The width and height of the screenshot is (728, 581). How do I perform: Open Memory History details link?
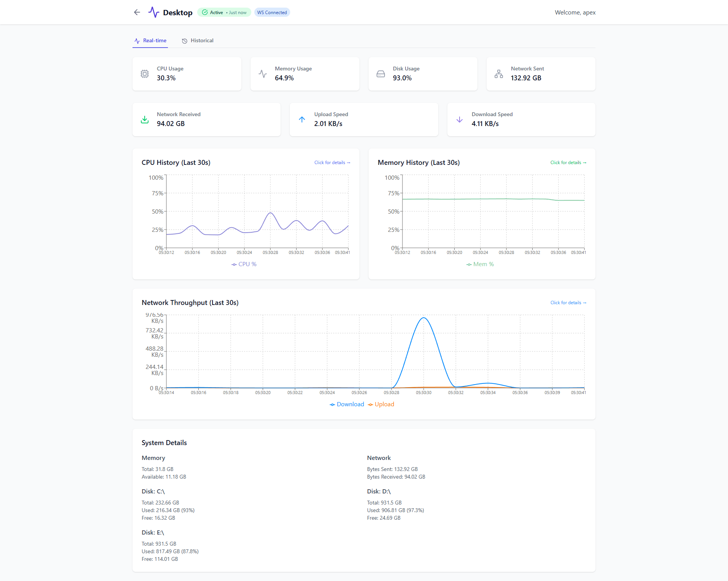[568, 163]
